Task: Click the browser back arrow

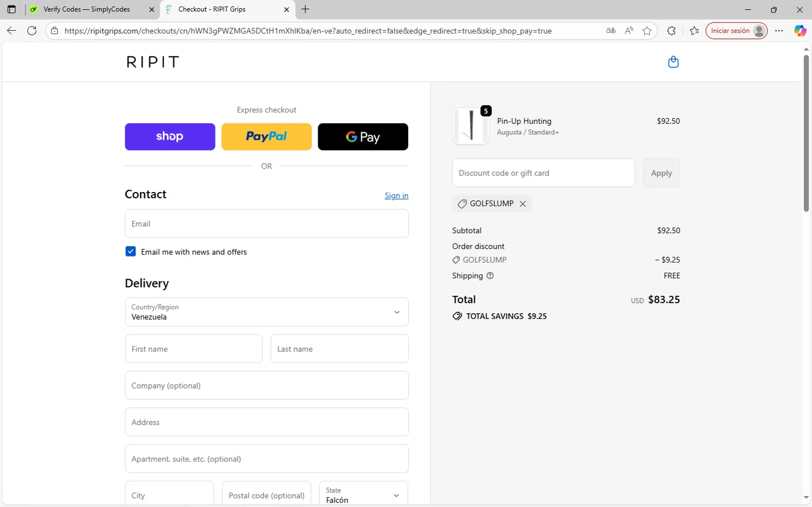Action: [x=11, y=31]
